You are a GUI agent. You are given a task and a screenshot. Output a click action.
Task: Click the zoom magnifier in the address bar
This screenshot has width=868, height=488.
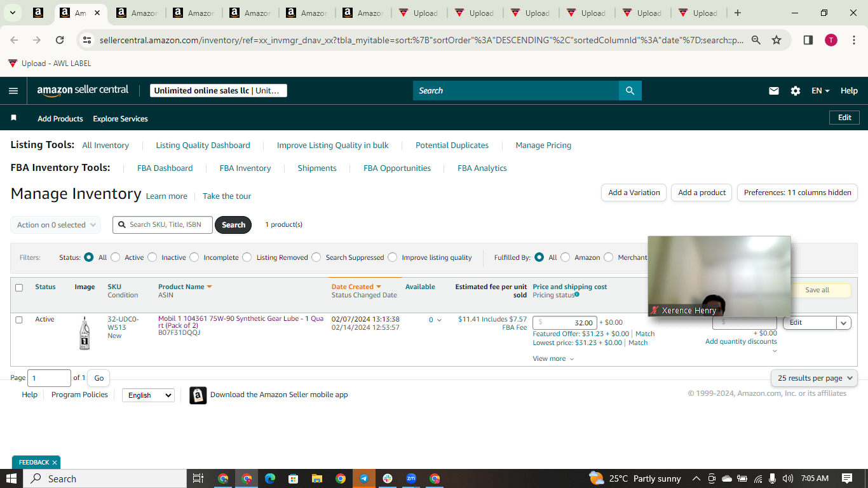[756, 40]
